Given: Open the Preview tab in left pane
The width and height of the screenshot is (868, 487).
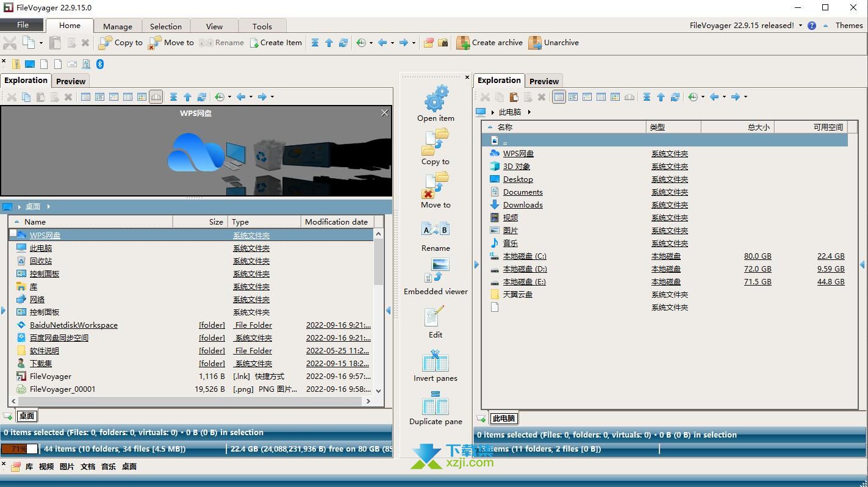Looking at the screenshot, I should point(71,81).
